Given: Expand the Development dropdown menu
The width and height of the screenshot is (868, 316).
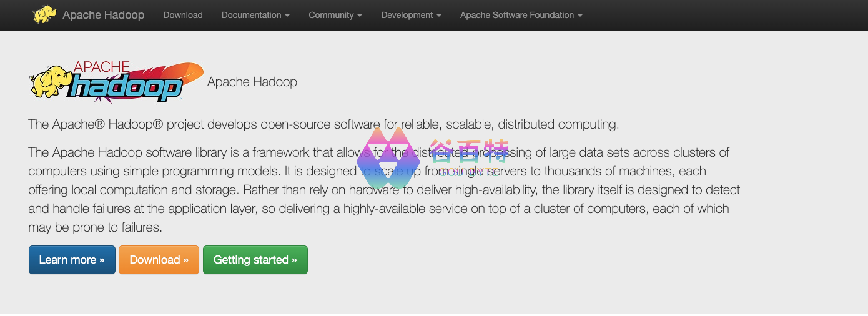Looking at the screenshot, I should tap(411, 15).
